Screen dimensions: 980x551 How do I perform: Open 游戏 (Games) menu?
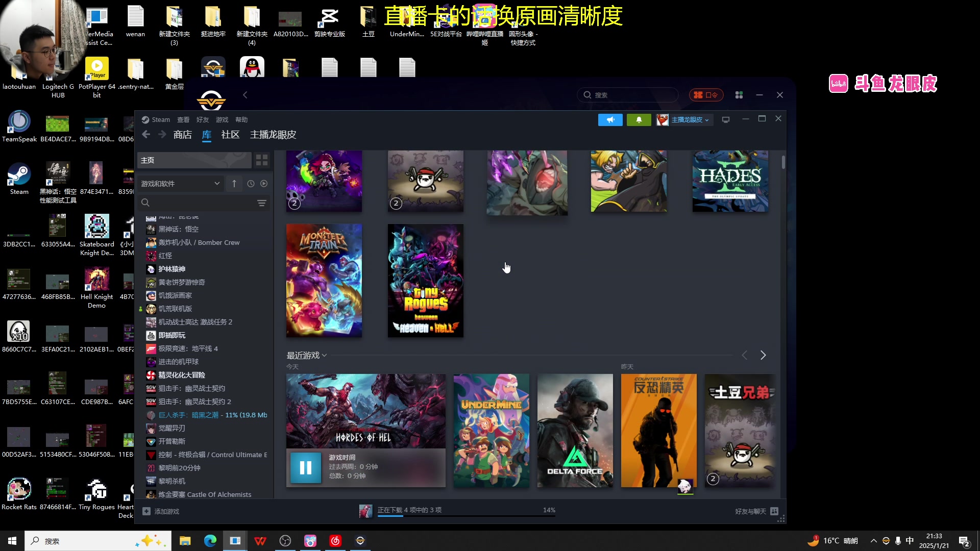[x=222, y=120]
